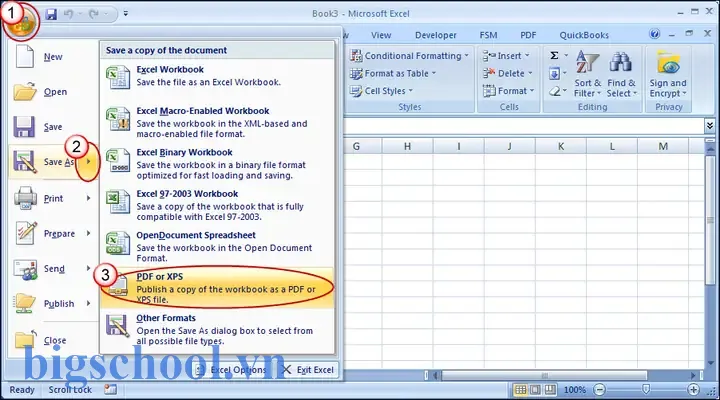Click Excel Macro-Enabled Workbook icon
Image resolution: width=720 pixels, height=400 pixels.
(x=118, y=119)
